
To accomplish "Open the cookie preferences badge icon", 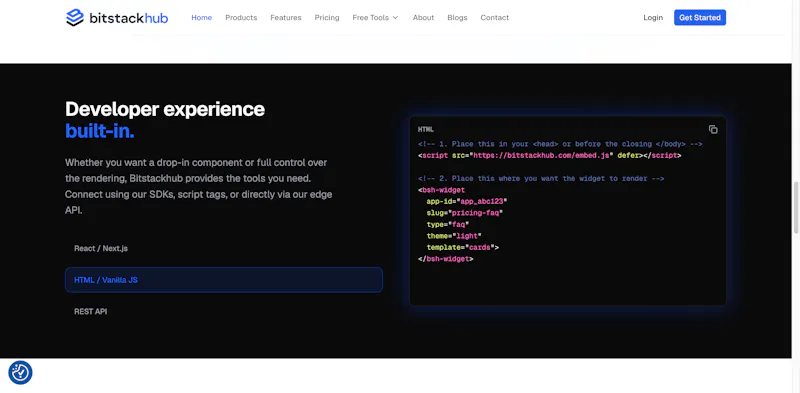I will [x=20, y=373].
